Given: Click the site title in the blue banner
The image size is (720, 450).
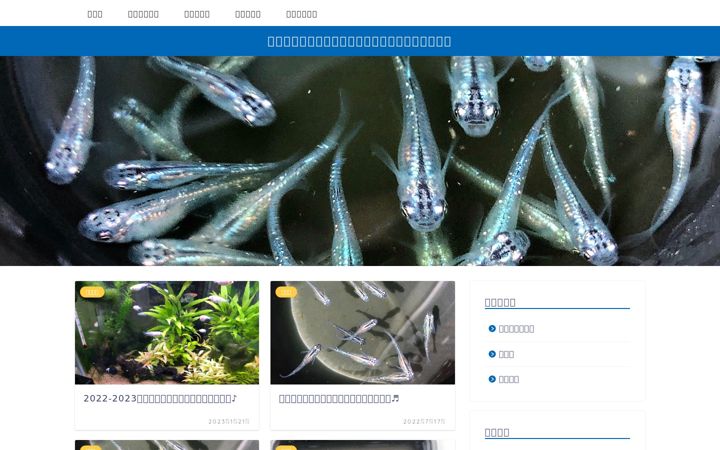Looking at the screenshot, I should click(360, 41).
